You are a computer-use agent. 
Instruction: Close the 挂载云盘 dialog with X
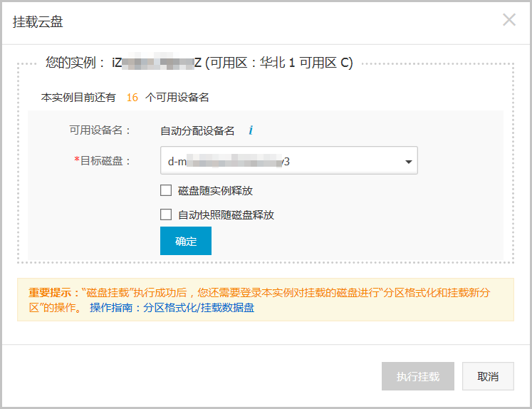[508, 20]
